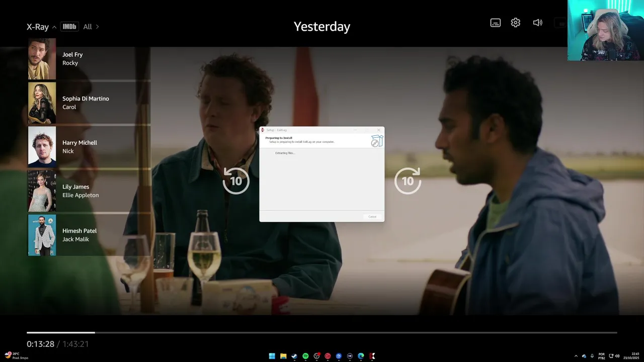Open Spotify from the taskbar
This screenshot has width=644, height=362.
coord(305,356)
